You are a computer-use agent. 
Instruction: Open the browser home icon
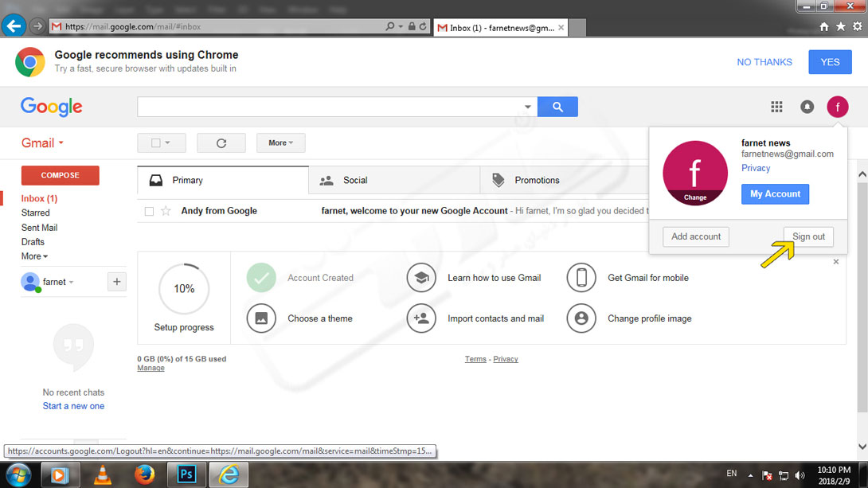tap(823, 26)
